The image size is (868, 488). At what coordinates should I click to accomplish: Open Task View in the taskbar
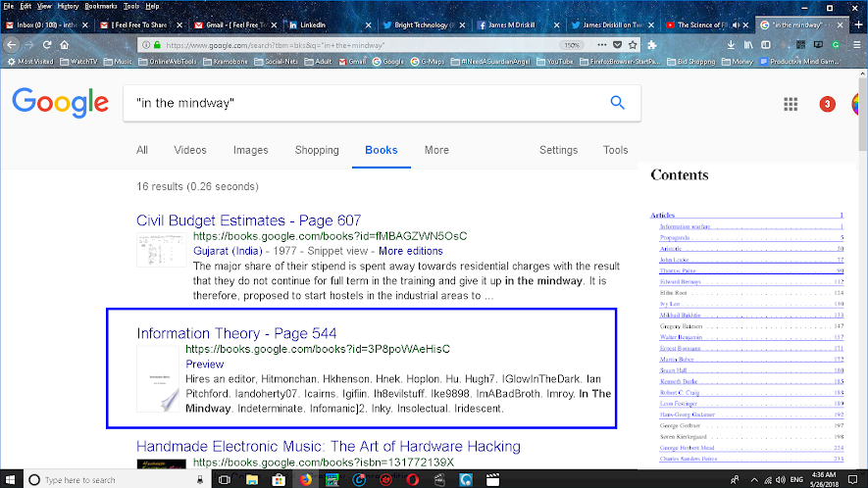(x=225, y=480)
